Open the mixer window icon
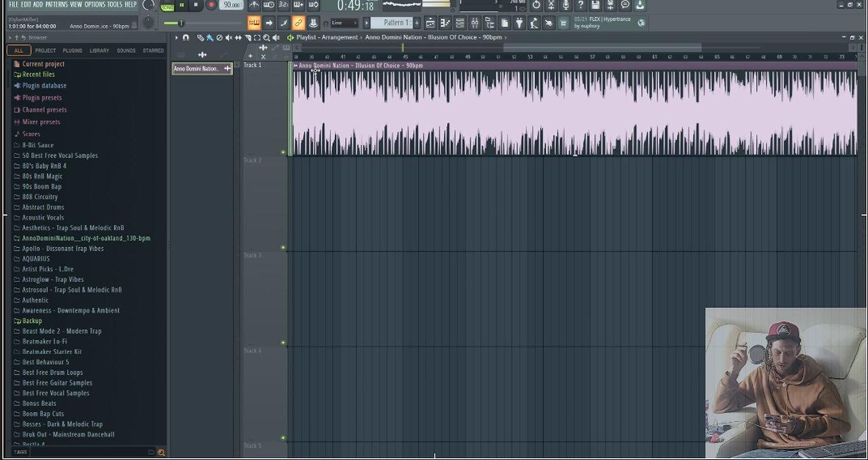Screen dimensions: 868x460 point(475,23)
